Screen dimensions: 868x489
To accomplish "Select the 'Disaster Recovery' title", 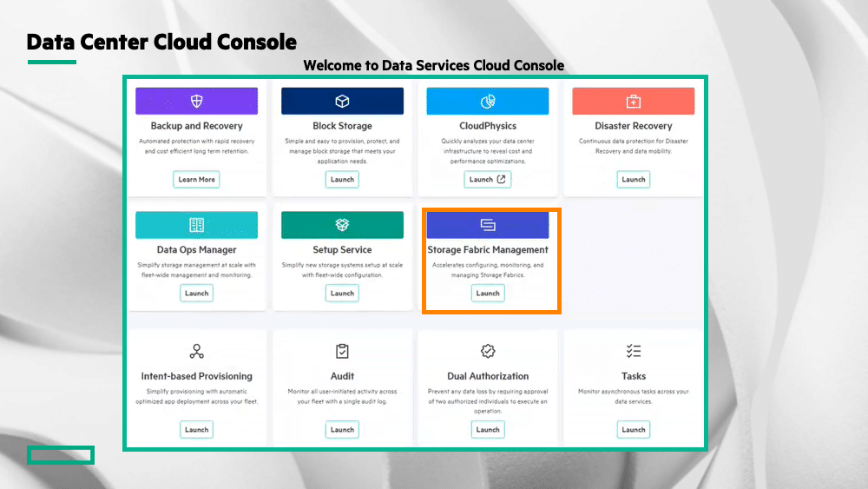I will click(x=634, y=126).
